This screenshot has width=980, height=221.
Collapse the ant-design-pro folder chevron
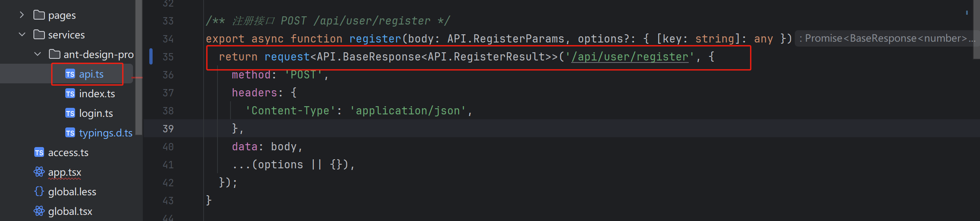[38, 54]
